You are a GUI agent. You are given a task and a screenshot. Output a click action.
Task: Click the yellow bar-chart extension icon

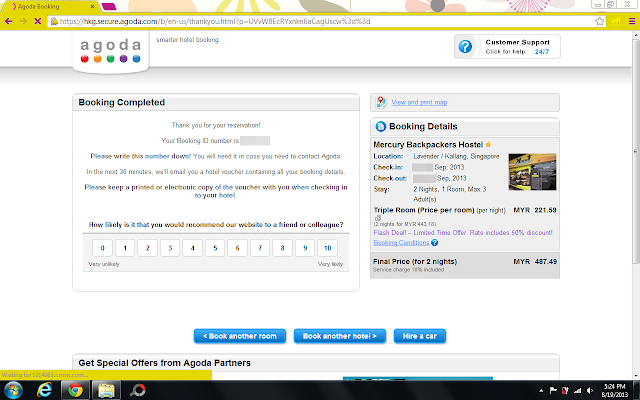pos(616,21)
